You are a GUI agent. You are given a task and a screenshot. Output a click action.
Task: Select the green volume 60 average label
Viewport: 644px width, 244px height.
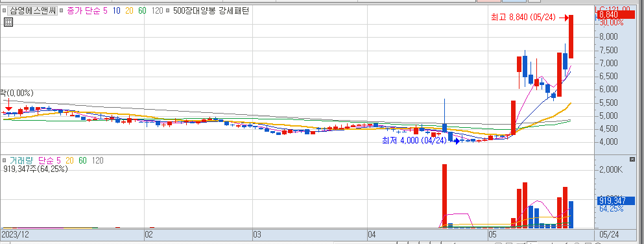(83, 161)
